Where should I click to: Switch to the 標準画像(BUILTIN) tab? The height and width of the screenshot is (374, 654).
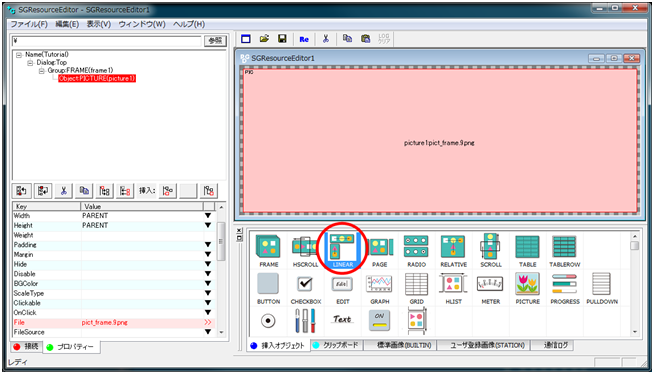(x=400, y=345)
